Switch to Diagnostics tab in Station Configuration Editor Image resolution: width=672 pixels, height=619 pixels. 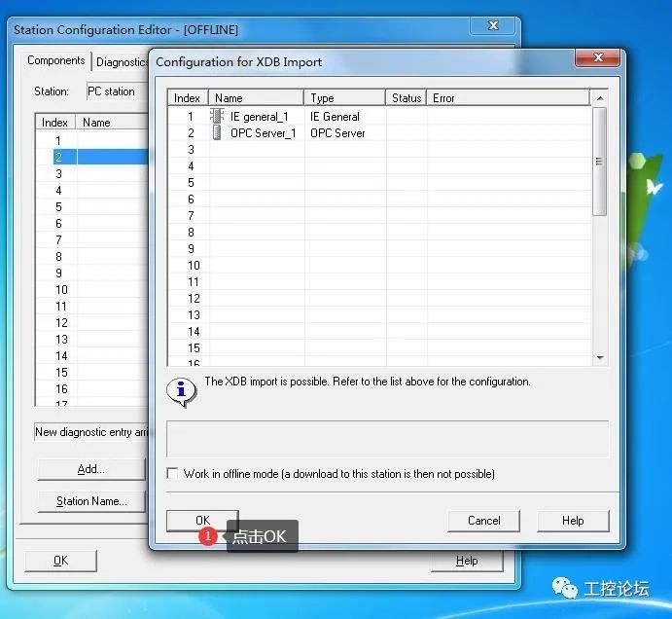click(x=122, y=62)
